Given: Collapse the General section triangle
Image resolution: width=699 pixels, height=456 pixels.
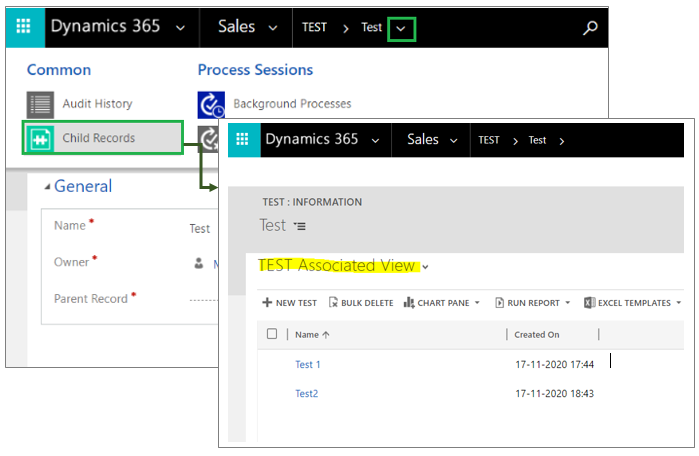Looking at the screenshot, I should pos(47,187).
